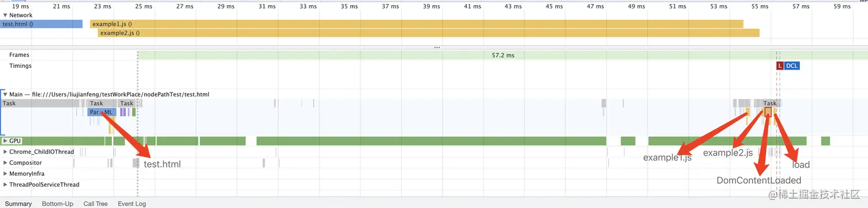The height and width of the screenshot is (208, 868).
Task: Click the 23 ms ruler label
Action: point(102,6)
